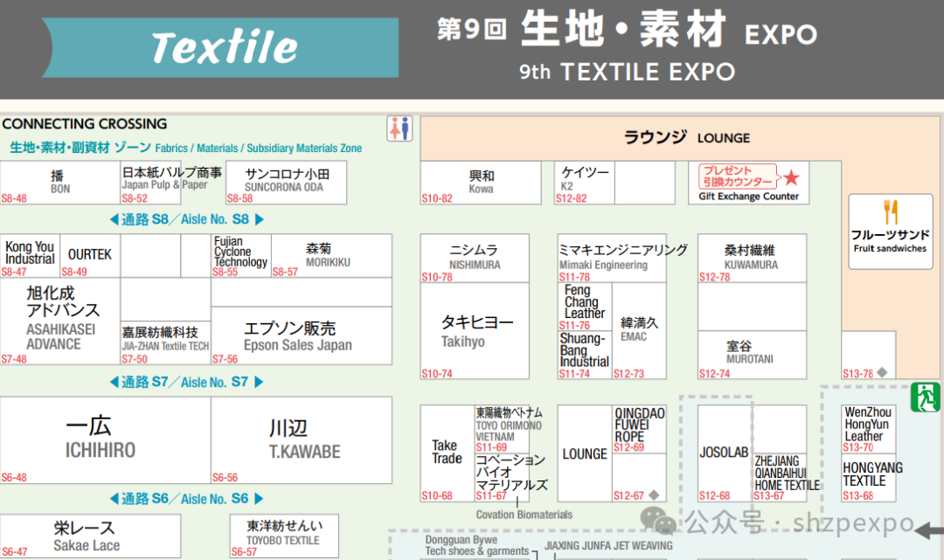Click the 9th TEXTILE EXPO title
The width and height of the screenshot is (944, 560).
click(628, 72)
